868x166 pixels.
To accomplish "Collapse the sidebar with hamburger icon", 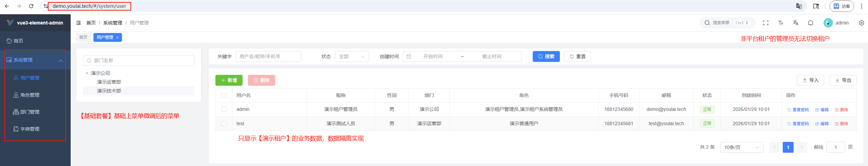I will coord(78,23).
